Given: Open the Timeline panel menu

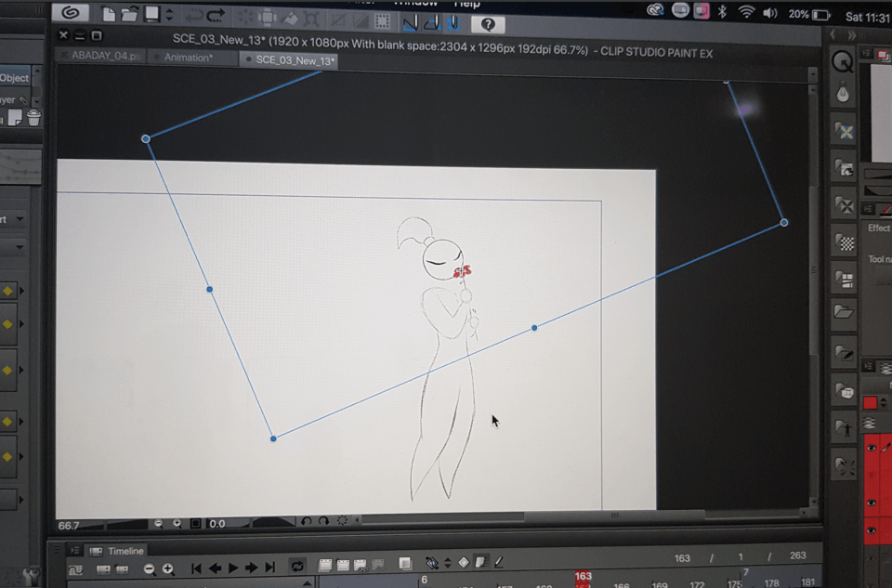Looking at the screenshot, I should tap(76, 551).
